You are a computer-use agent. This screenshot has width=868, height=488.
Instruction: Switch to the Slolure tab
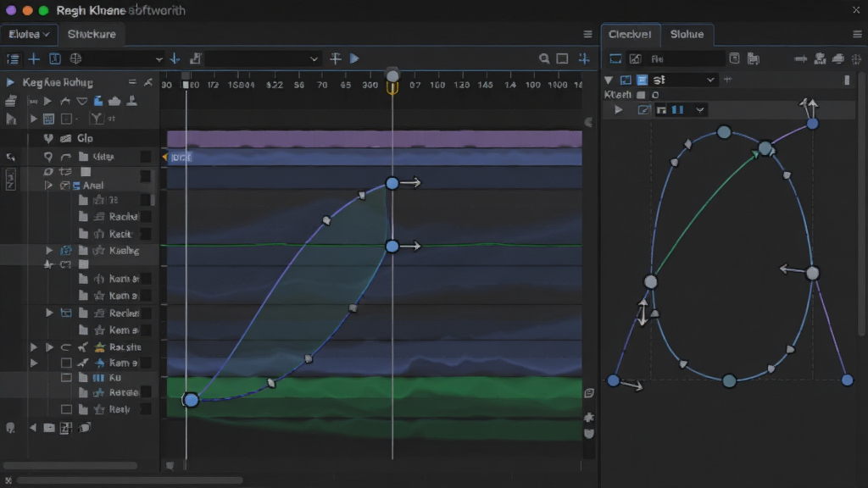(687, 34)
